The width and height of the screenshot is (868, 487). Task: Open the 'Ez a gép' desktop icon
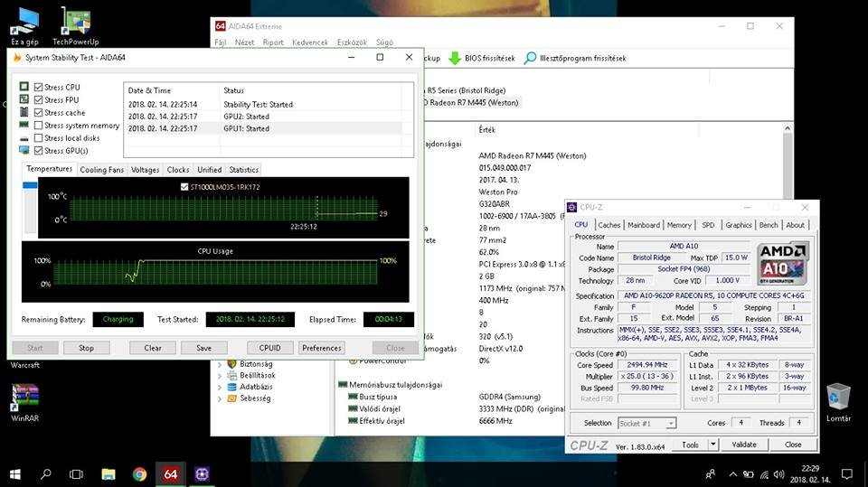(x=24, y=25)
